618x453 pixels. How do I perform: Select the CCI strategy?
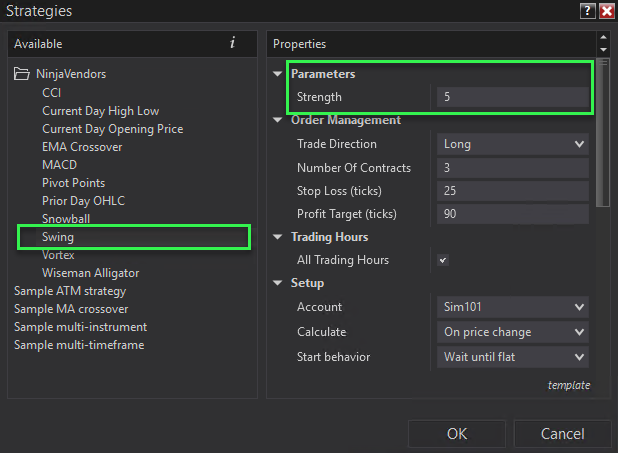pyautogui.click(x=52, y=93)
